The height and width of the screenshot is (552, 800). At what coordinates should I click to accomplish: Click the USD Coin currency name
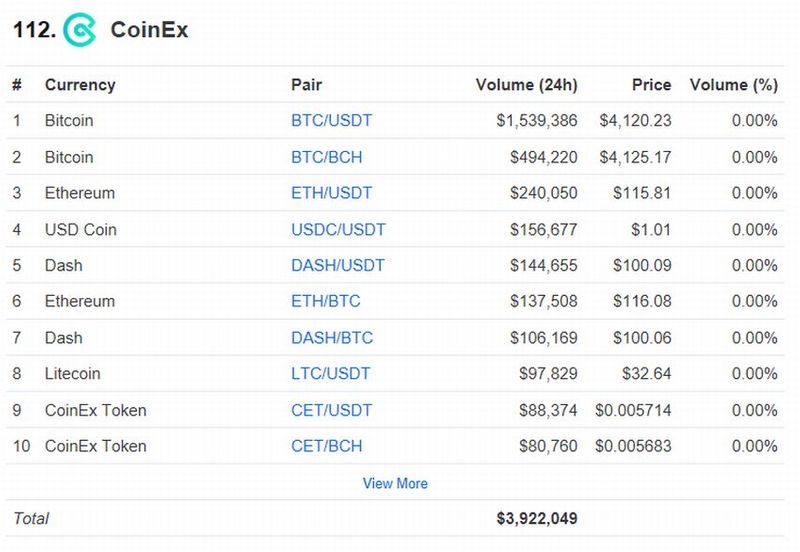[x=81, y=229]
